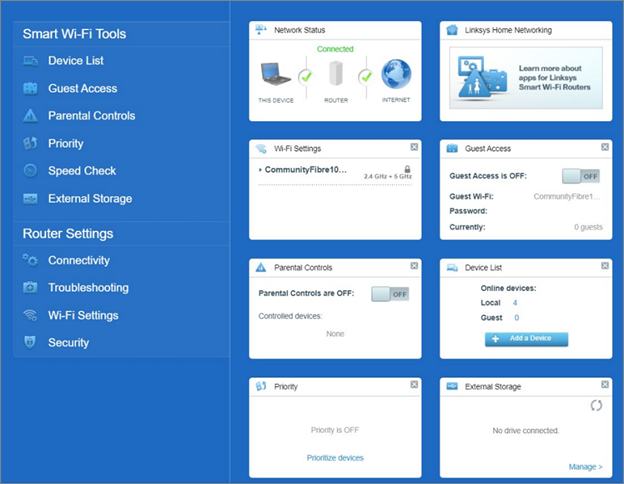
Task: Click the 'No drive connected.' message
Action: click(526, 431)
